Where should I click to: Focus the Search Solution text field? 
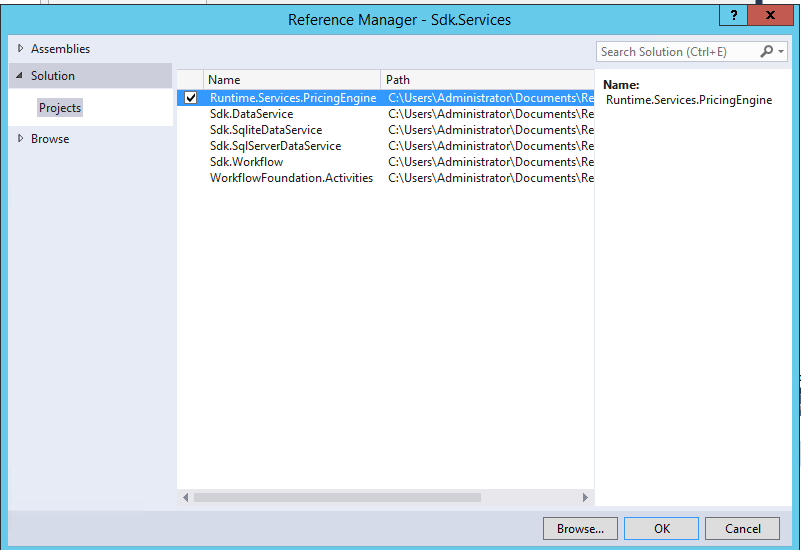pyautogui.click(x=676, y=52)
